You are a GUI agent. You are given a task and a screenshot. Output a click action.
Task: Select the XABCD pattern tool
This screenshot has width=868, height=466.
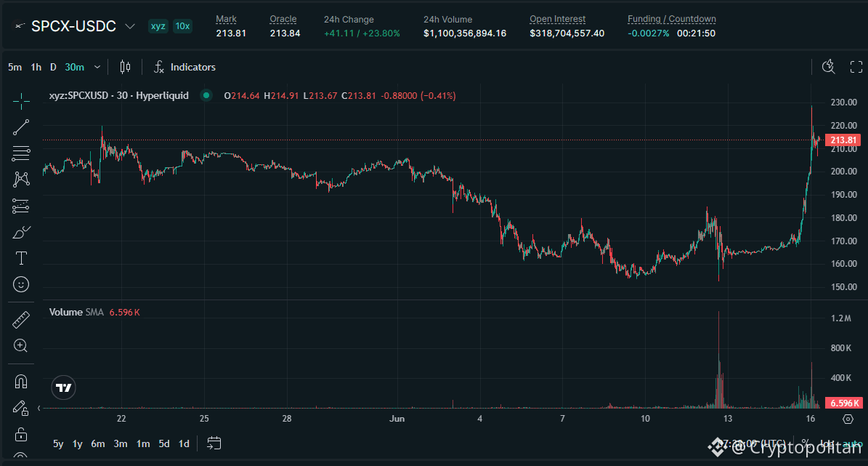pos(21,180)
